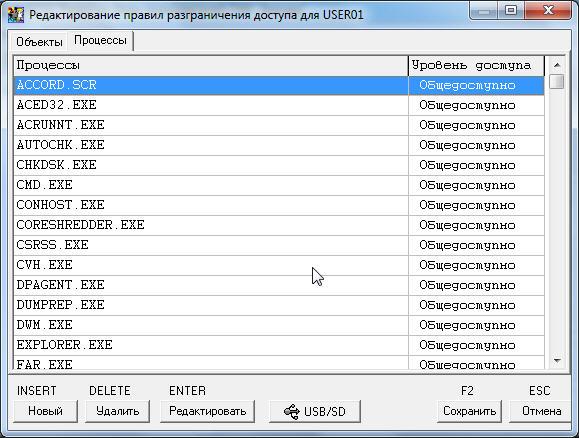
Task: Click the scrollbar down arrow
Action: (557, 360)
